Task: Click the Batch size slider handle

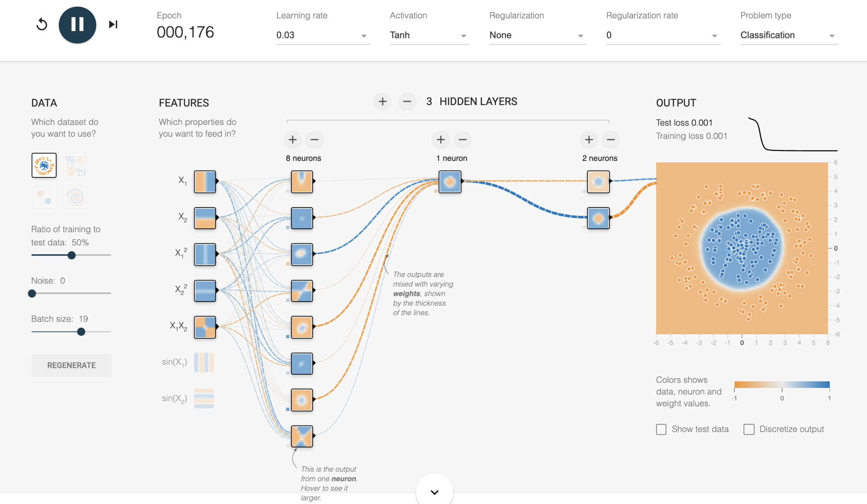Action: 81,332
